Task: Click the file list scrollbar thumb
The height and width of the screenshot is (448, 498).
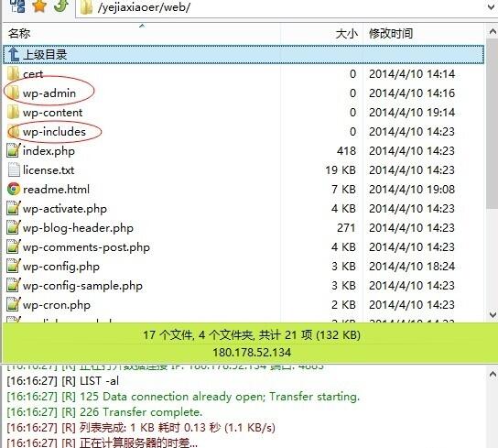Action: [492, 124]
